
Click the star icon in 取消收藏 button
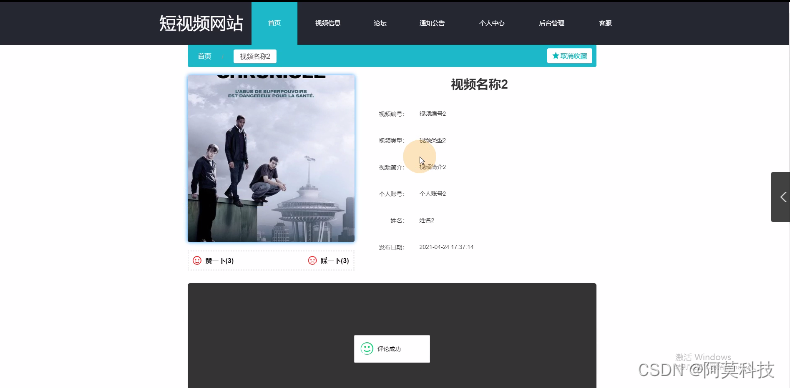[555, 56]
